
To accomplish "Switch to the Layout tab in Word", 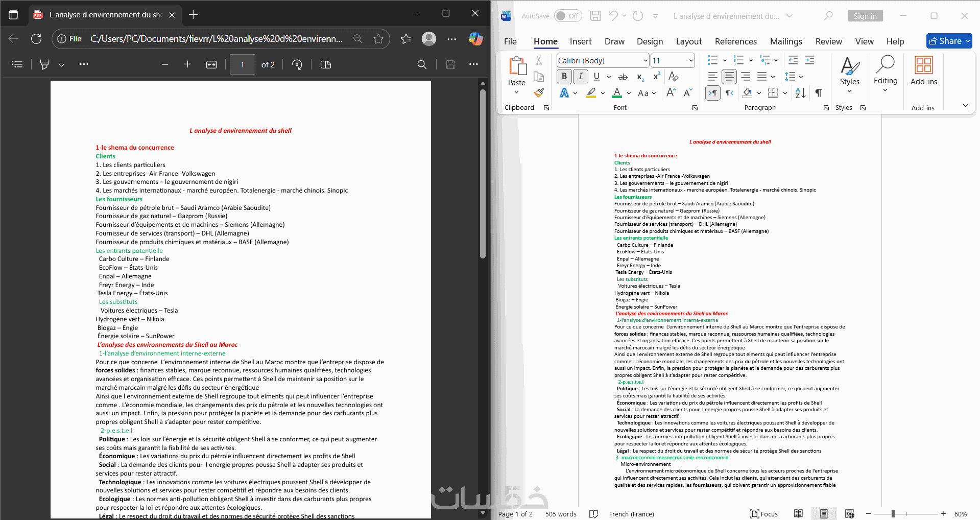I will click(x=689, y=41).
